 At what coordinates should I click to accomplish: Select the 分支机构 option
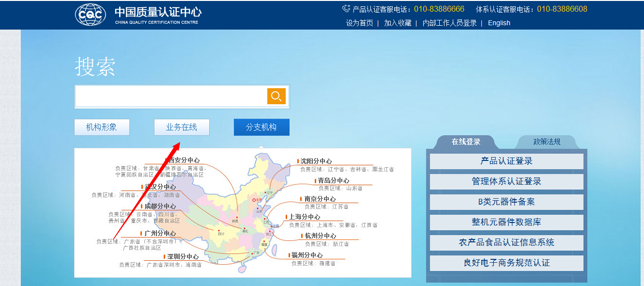pyautogui.click(x=261, y=127)
